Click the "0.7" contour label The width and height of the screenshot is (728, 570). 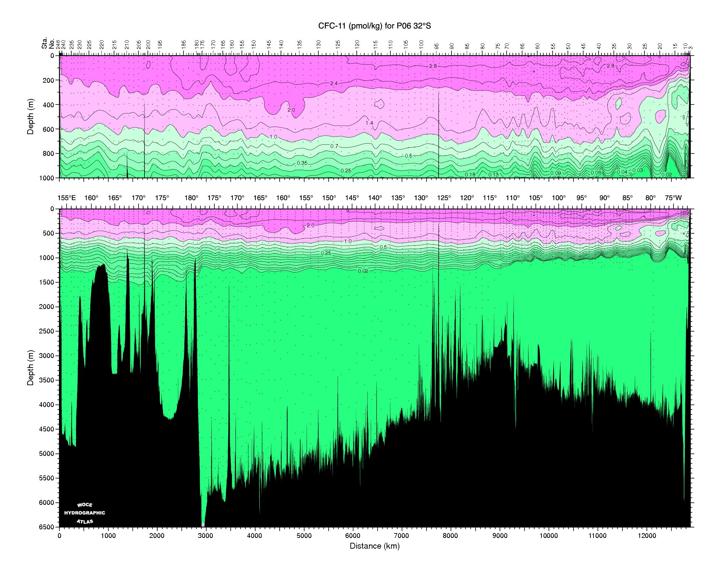point(334,146)
